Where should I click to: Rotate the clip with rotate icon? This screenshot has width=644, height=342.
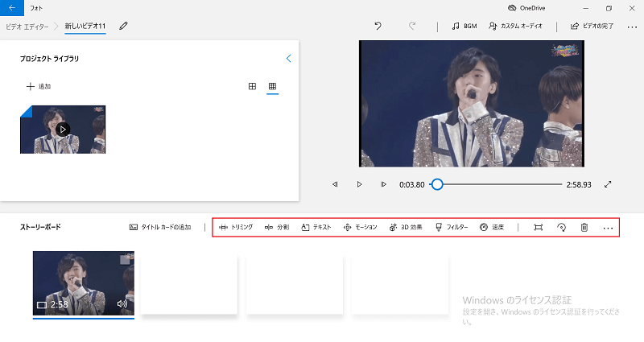(x=561, y=227)
